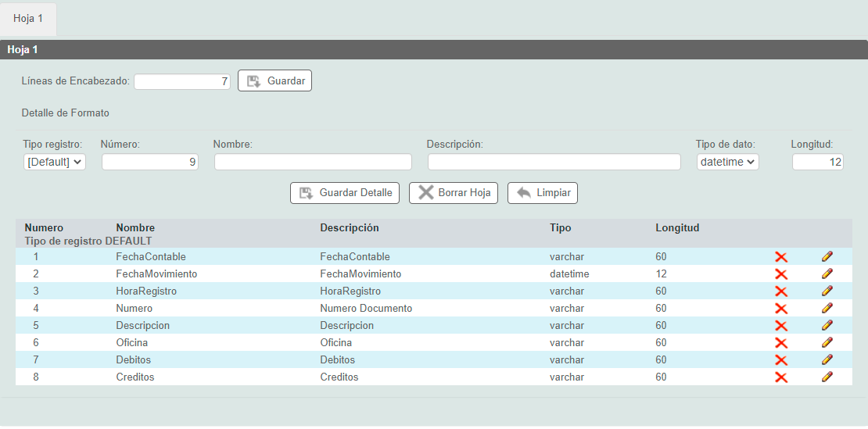Select the Líneas de Encabezado field

182,81
